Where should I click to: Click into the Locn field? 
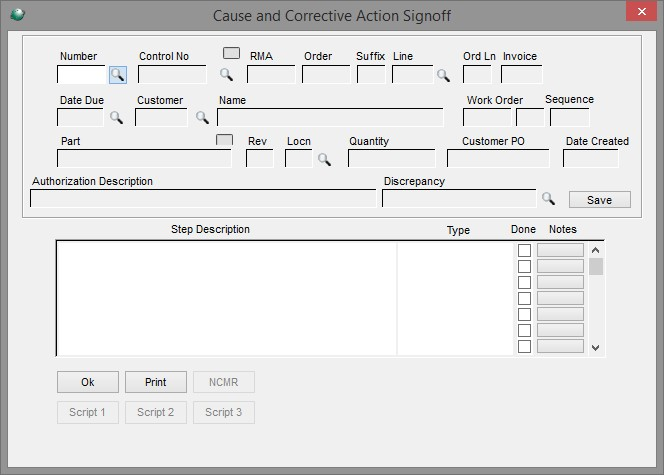pos(299,158)
